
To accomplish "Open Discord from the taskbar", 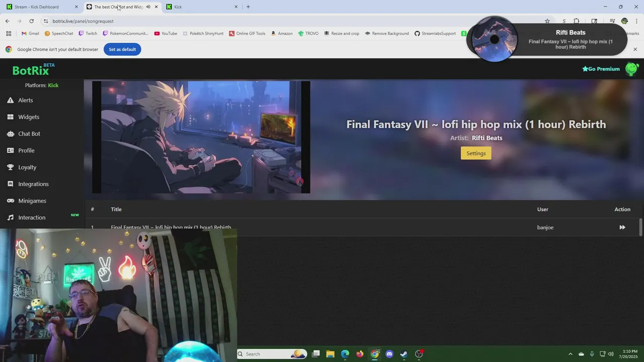I will pos(389,354).
